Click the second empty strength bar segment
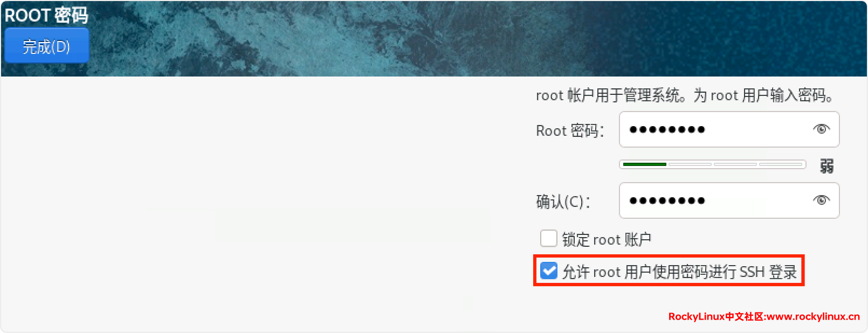The height and width of the screenshot is (333, 868). 735,164
